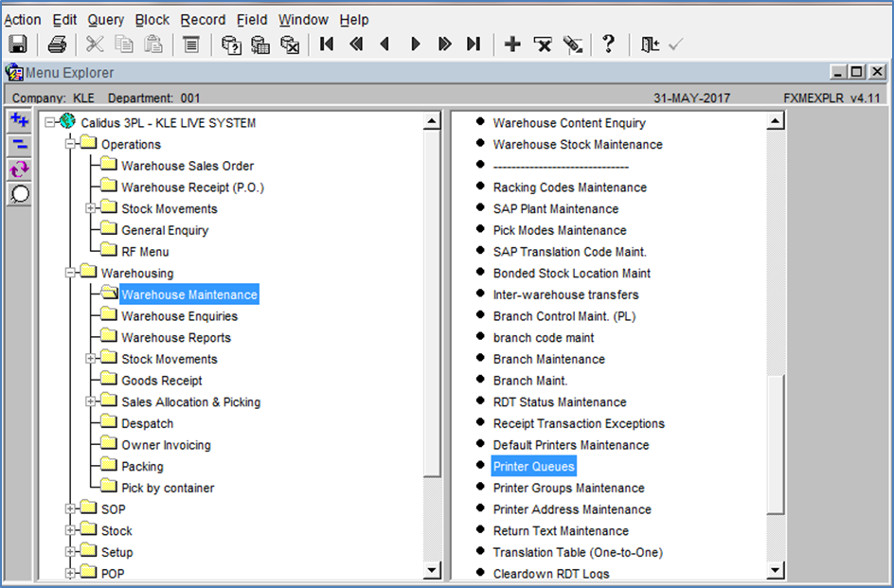Click the Exit door icon
Viewport: 894px width, 588px height.
(x=650, y=44)
